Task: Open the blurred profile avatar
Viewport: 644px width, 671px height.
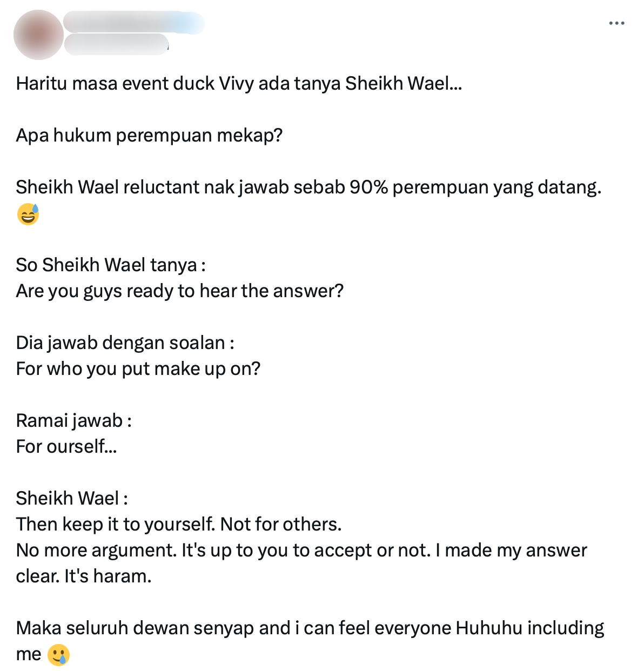Action: point(39,35)
